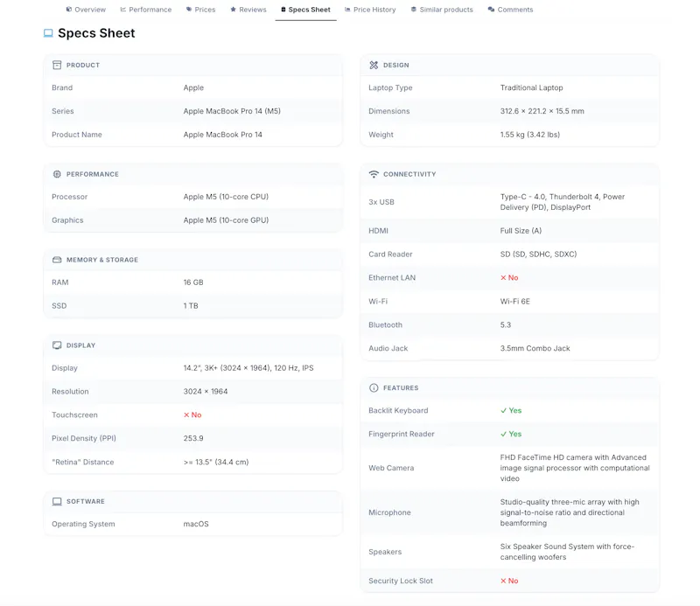
Task: Click the Software section laptop icon
Action: (x=57, y=502)
